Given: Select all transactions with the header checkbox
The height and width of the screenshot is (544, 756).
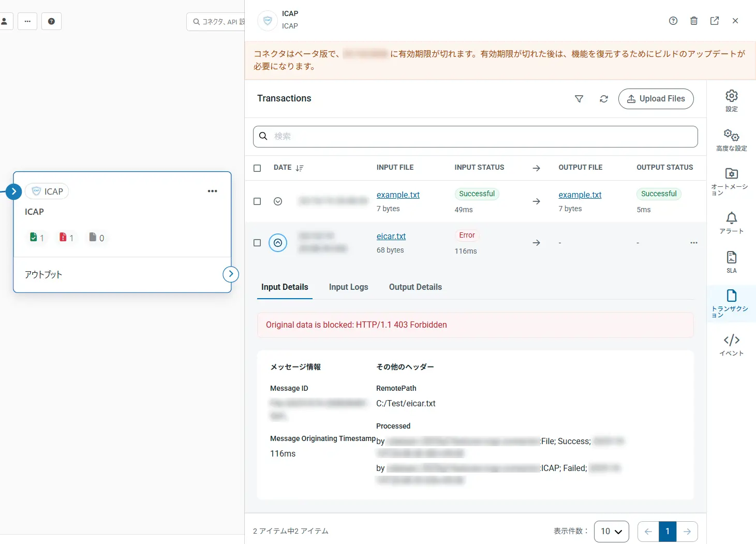Looking at the screenshot, I should [x=257, y=168].
